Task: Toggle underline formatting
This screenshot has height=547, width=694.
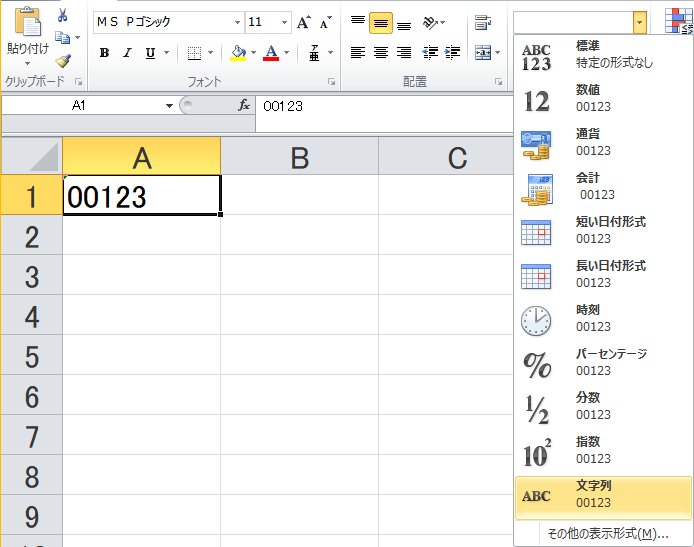Action: [x=150, y=53]
